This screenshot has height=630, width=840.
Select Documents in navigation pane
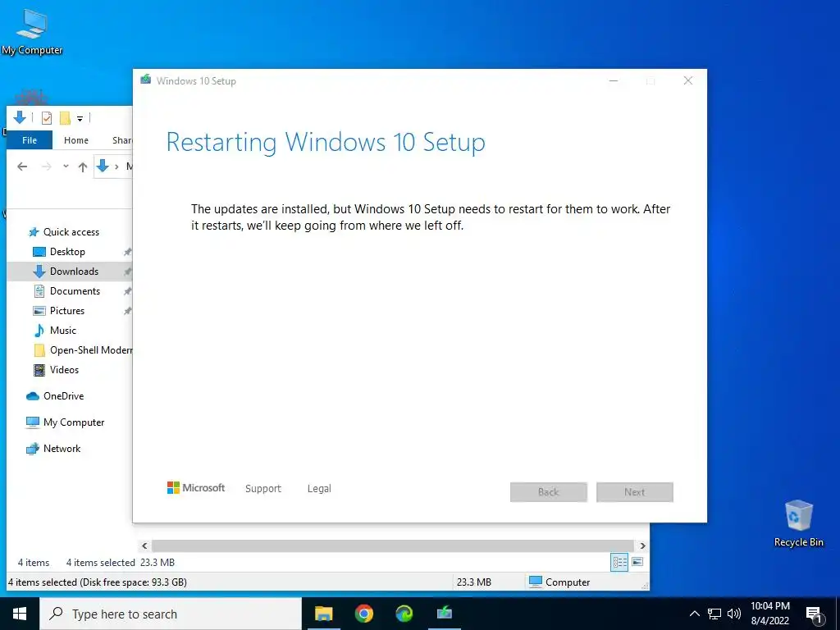[x=75, y=291]
